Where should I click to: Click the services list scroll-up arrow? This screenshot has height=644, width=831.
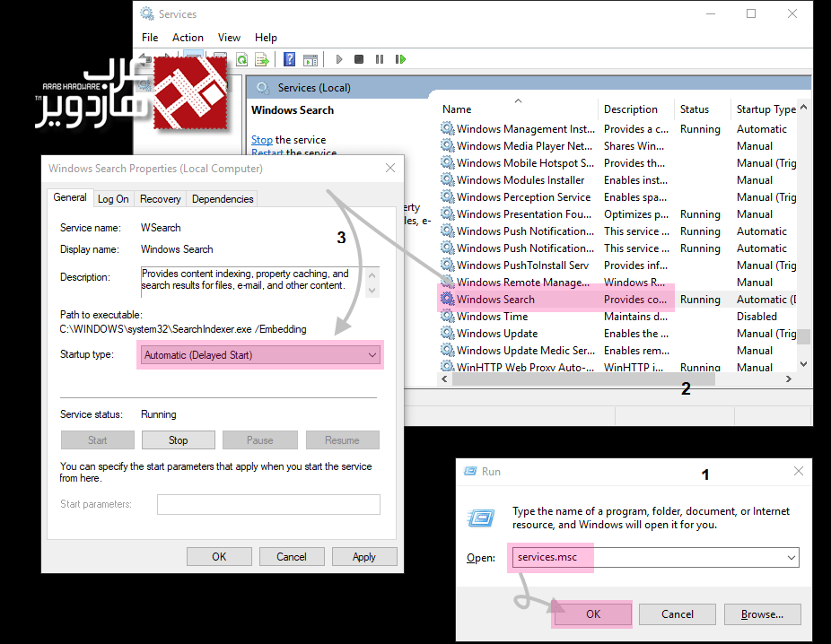[803, 108]
